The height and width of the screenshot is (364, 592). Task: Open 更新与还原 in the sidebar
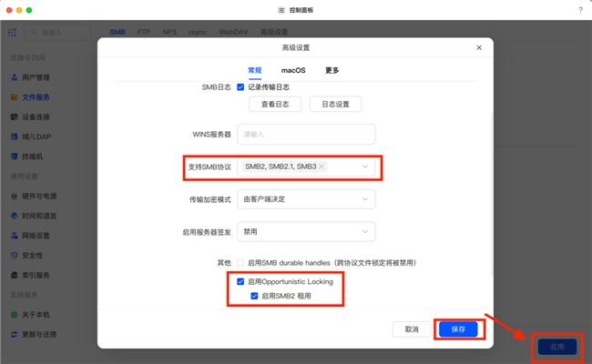39,334
